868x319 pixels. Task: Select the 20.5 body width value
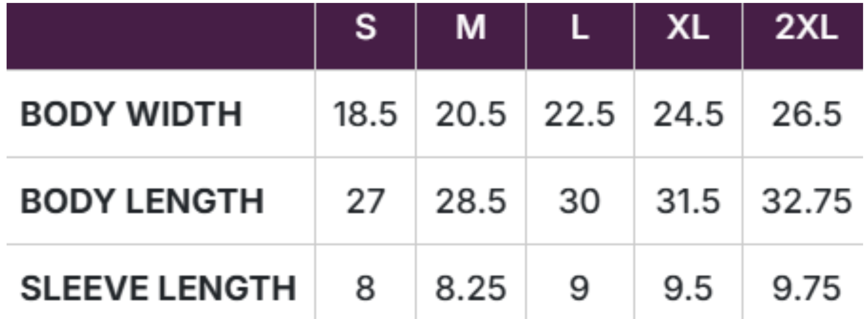(471, 115)
